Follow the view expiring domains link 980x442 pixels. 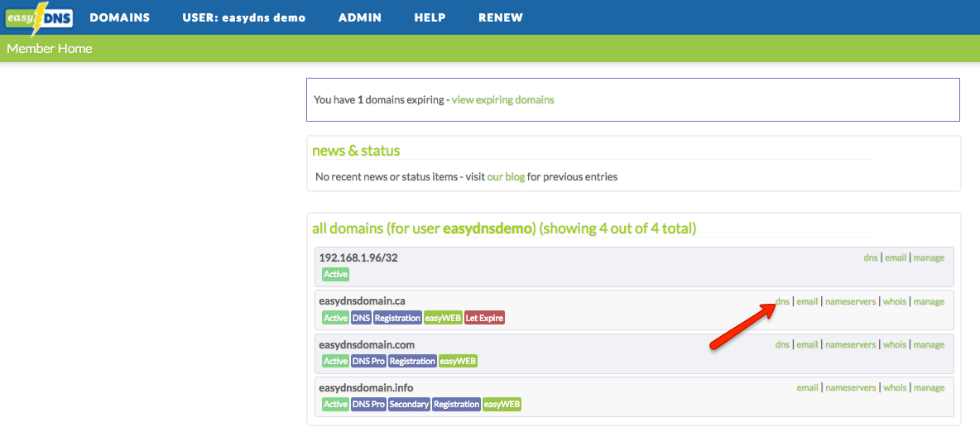(502, 99)
